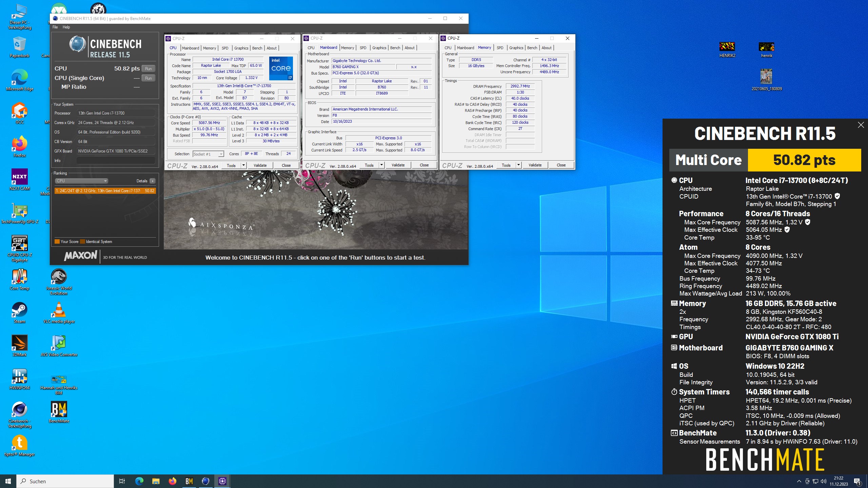The width and height of the screenshot is (868, 488).
Task: Open Cinebench Verknüpfung desktop shortcut
Action: click(19, 415)
